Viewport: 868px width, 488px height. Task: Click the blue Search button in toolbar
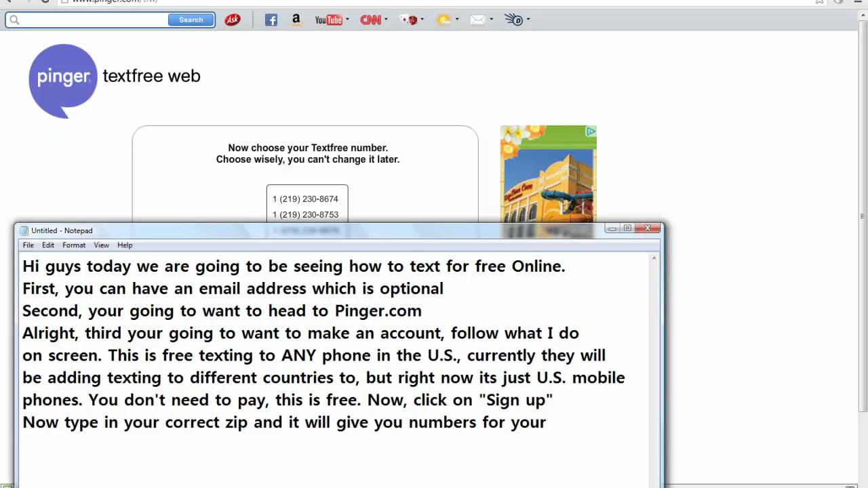pyautogui.click(x=191, y=20)
